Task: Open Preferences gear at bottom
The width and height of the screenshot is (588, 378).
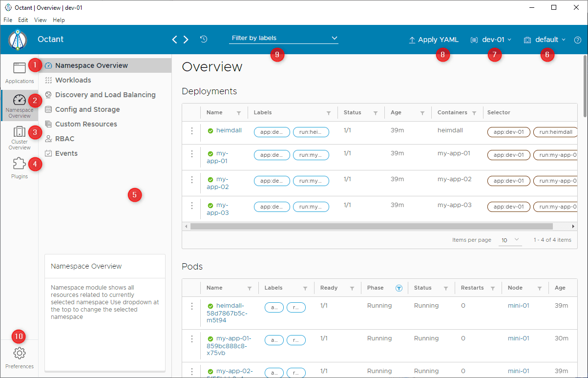Action: [20, 357]
